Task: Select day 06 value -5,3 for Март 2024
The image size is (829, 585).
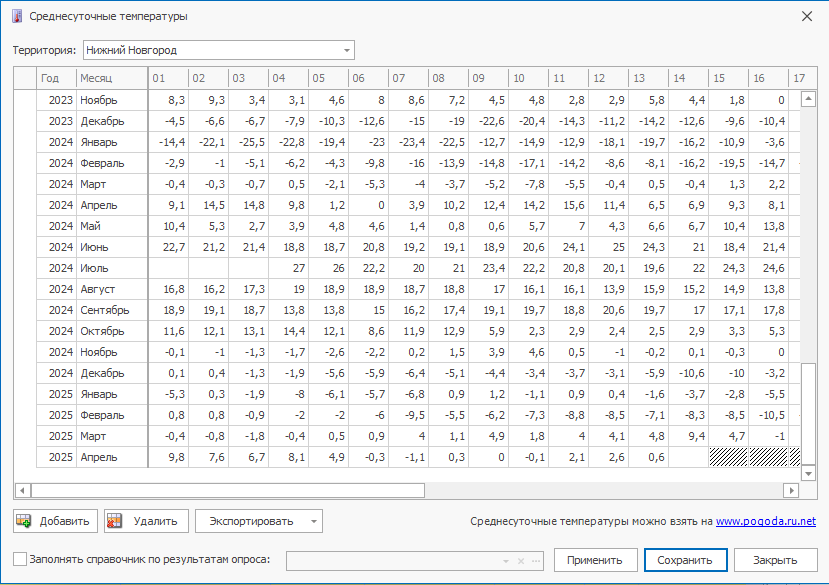Action: click(369, 184)
